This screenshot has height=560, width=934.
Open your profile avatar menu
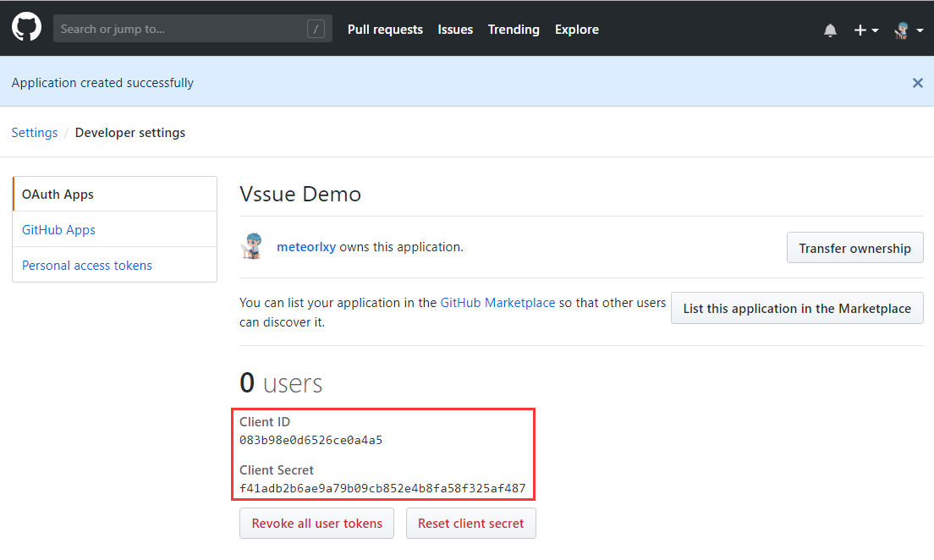(x=901, y=29)
